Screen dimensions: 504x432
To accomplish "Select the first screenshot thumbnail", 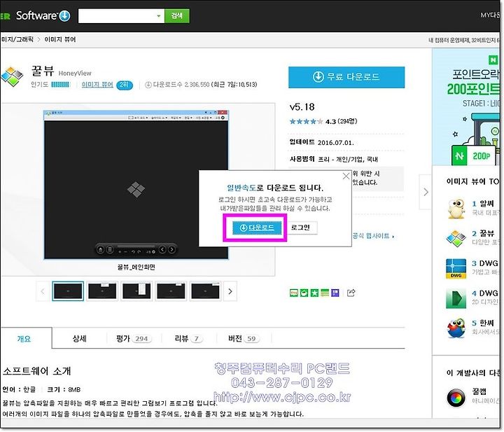I will pos(68,291).
